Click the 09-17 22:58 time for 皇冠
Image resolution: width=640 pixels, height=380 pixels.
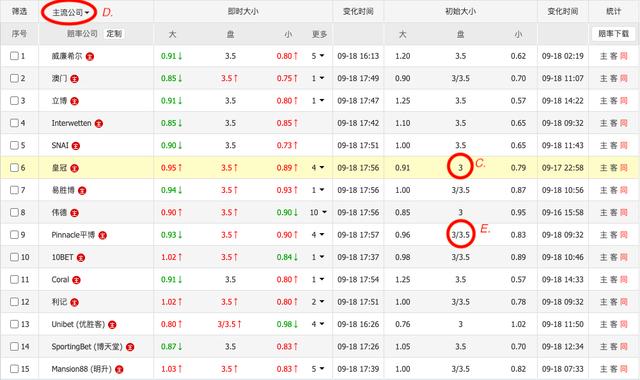pos(562,168)
